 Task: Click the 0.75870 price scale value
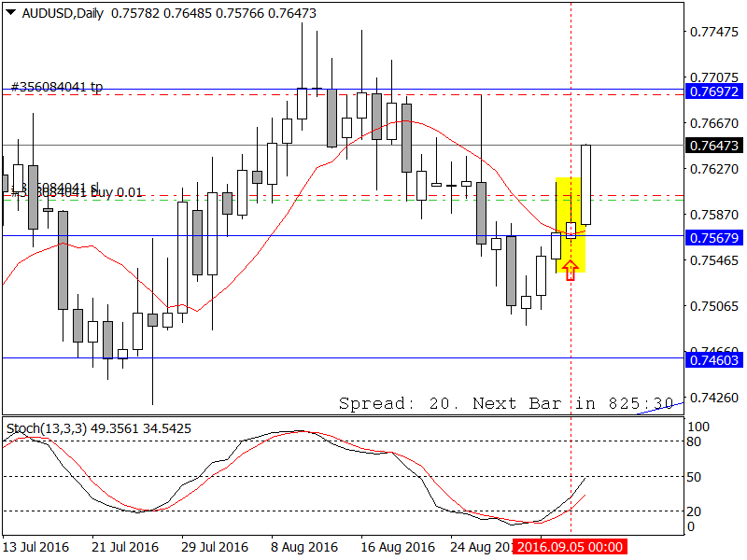(714, 215)
